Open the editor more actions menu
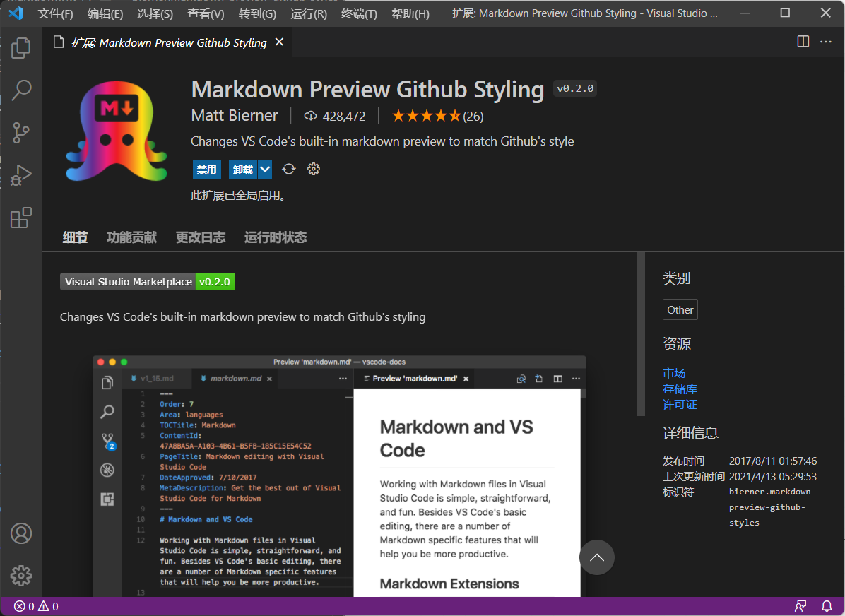The image size is (845, 616). [x=825, y=42]
